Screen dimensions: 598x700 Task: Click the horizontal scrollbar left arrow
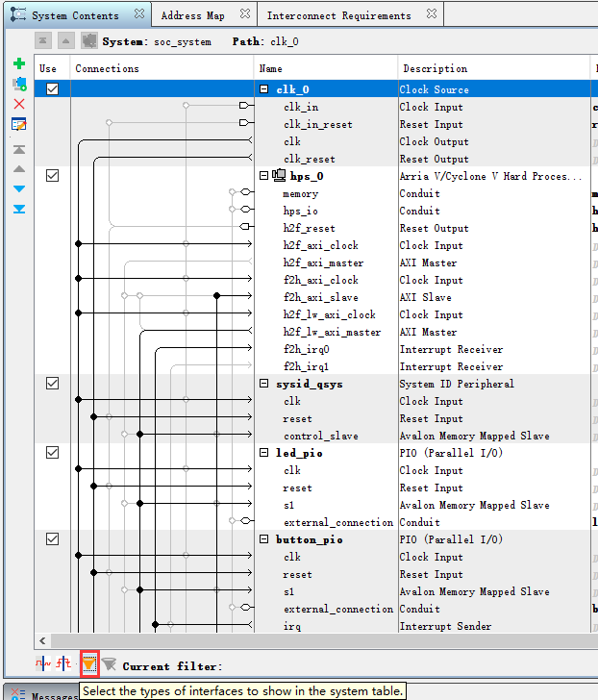point(42,641)
